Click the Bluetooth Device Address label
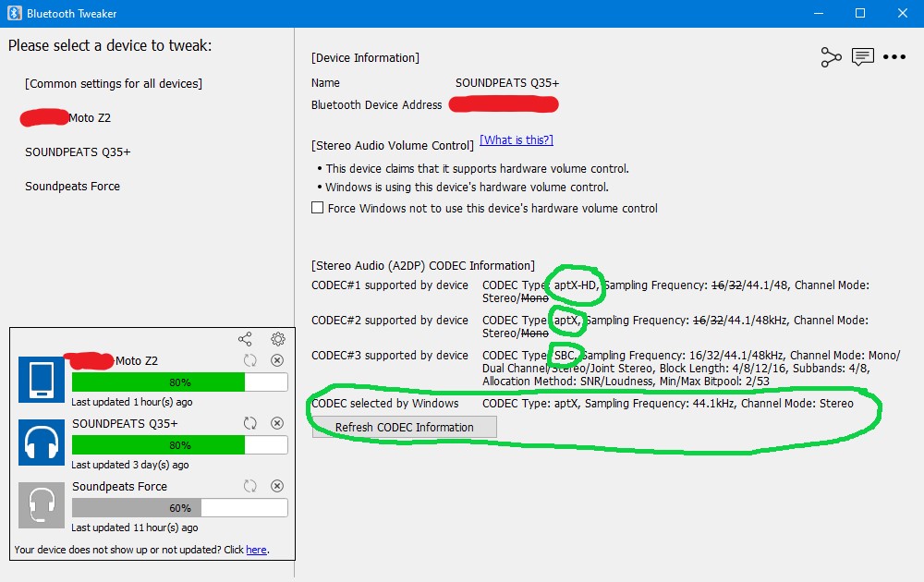 pos(377,105)
